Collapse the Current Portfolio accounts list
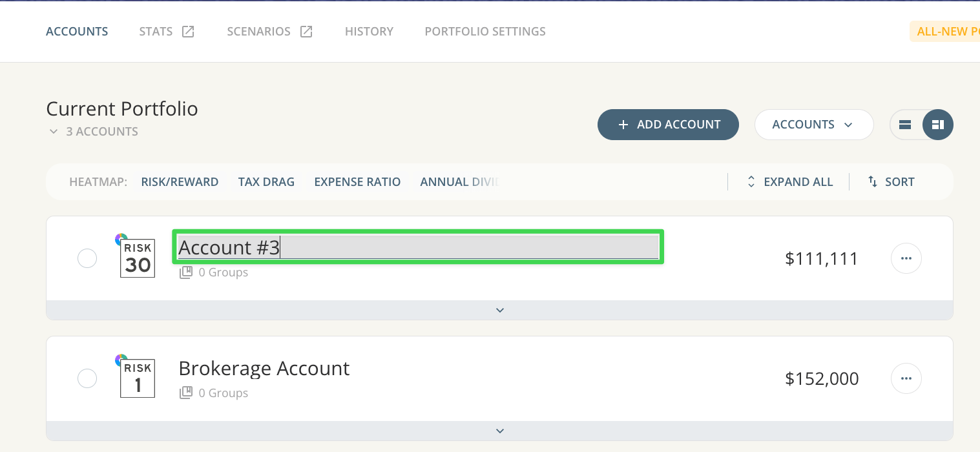This screenshot has height=452, width=980. (54, 131)
